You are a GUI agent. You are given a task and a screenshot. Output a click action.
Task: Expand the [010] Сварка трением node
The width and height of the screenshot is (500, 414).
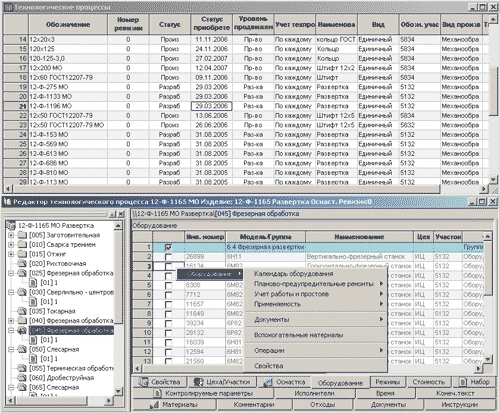[11, 245]
